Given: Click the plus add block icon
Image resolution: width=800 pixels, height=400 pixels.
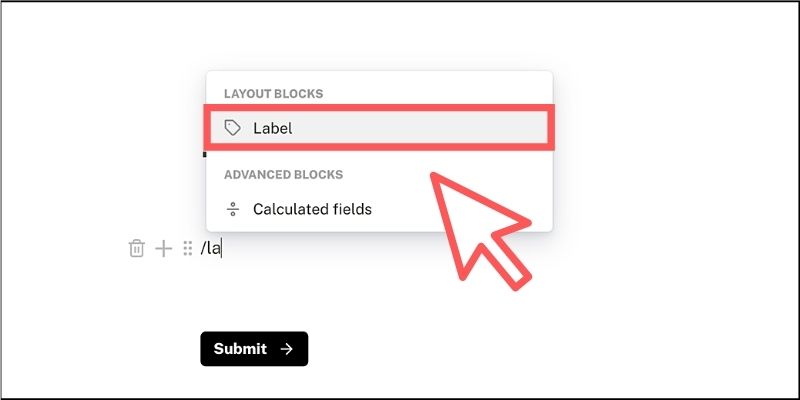Looking at the screenshot, I should pos(163,249).
